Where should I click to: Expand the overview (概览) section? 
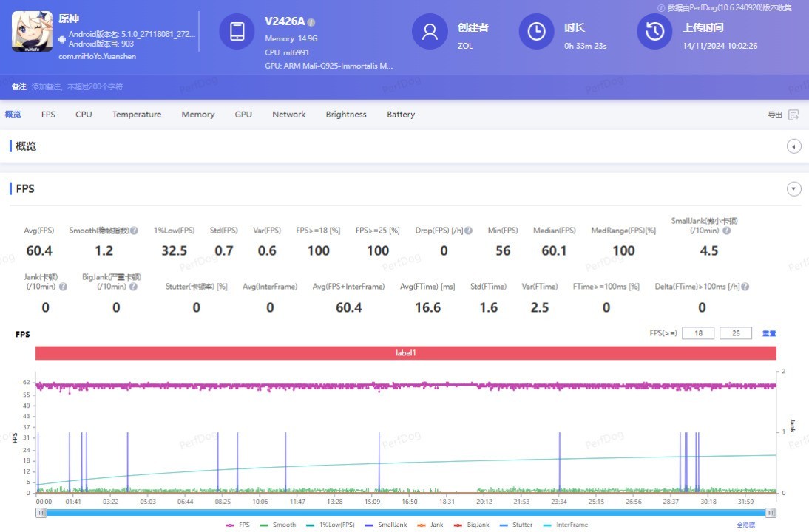pyautogui.click(x=794, y=146)
